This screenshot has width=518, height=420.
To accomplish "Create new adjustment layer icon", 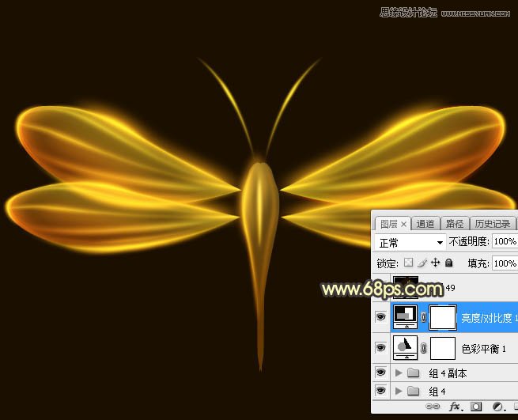I will pos(497,407).
